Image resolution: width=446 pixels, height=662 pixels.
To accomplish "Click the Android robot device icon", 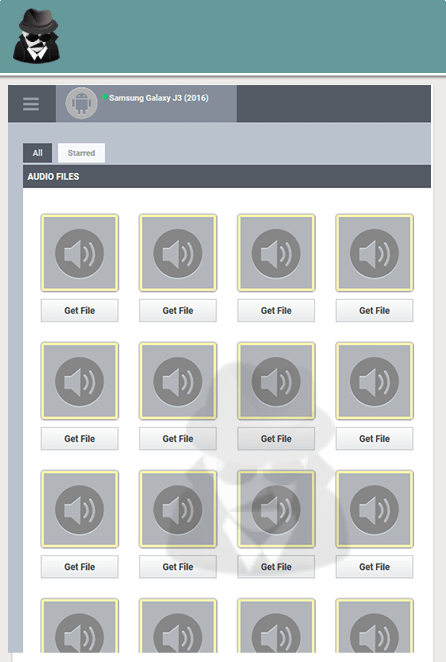I will pyautogui.click(x=82, y=103).
